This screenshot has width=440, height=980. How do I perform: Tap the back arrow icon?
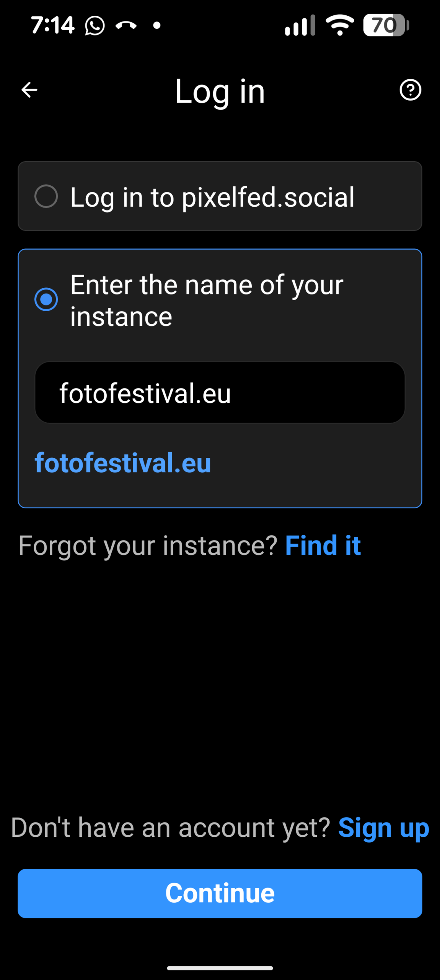[x=29, y=90]
